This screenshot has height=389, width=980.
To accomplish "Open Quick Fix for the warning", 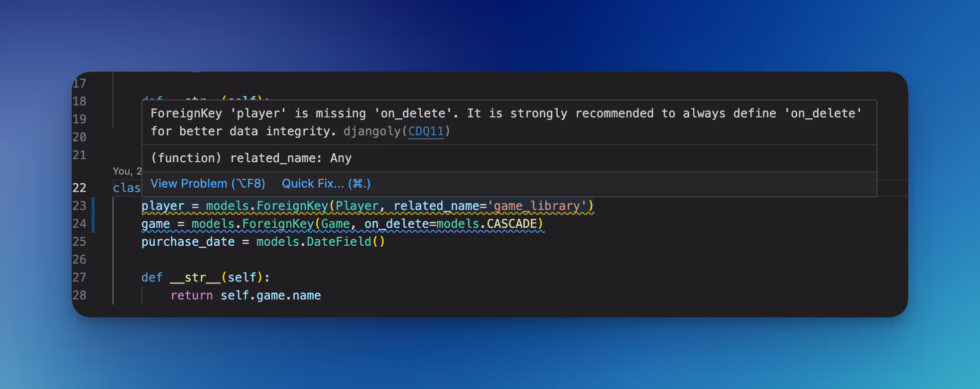I will click(x=326, y=184).
